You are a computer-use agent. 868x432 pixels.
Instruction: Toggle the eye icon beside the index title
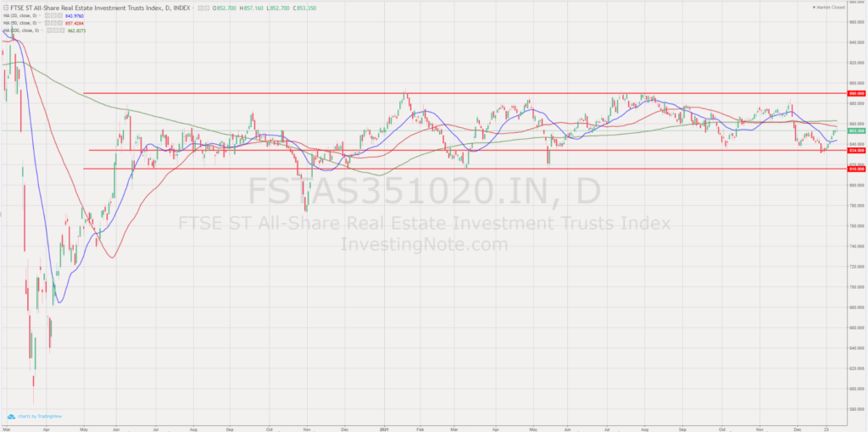[x=200, y=8]
